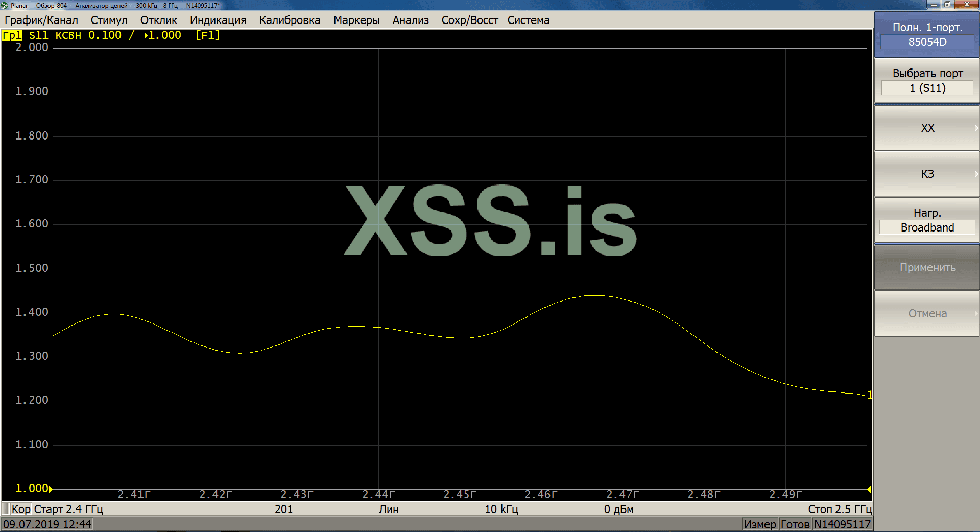Viewport: 980px width, 532px height.
Task: Open the Стимул menu
Action: point(109,20)
